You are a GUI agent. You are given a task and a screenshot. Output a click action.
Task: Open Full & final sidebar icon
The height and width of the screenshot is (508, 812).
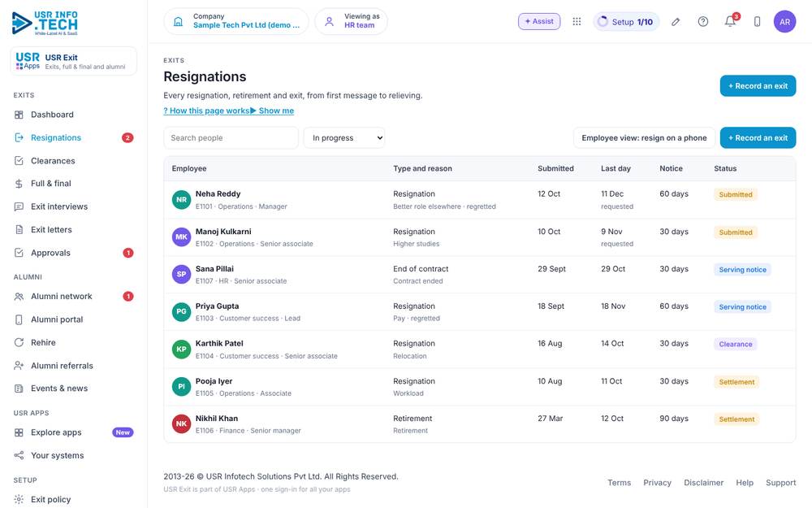click(19, 184)
